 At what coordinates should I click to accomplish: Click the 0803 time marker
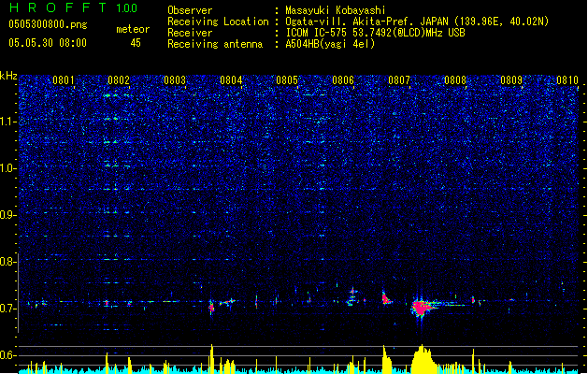click(175, 80)
